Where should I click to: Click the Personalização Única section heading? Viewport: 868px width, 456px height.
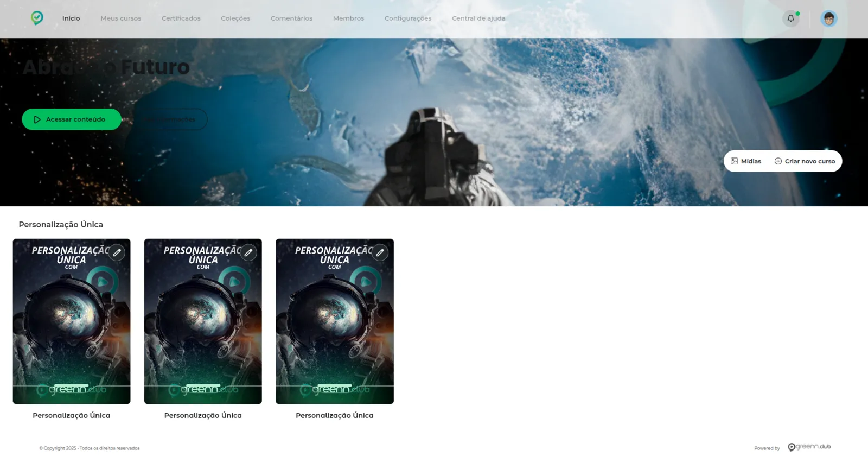[x=61, y=225]
